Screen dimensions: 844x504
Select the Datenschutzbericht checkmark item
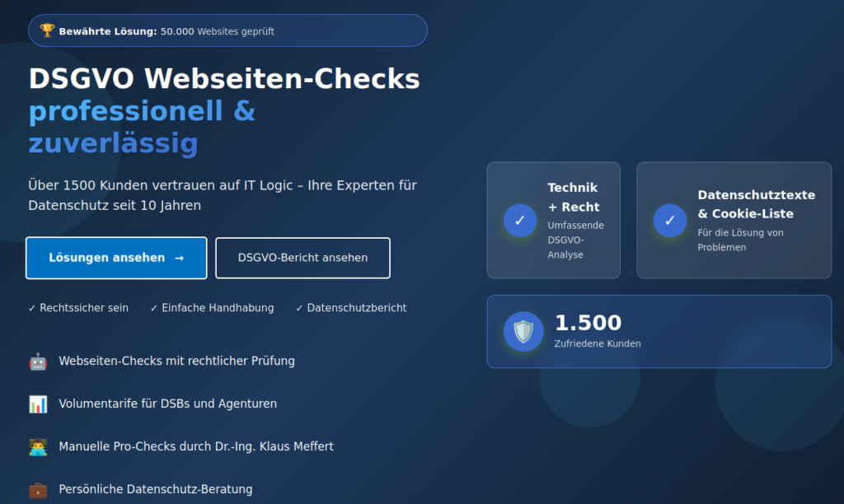(x=351, y=308)
